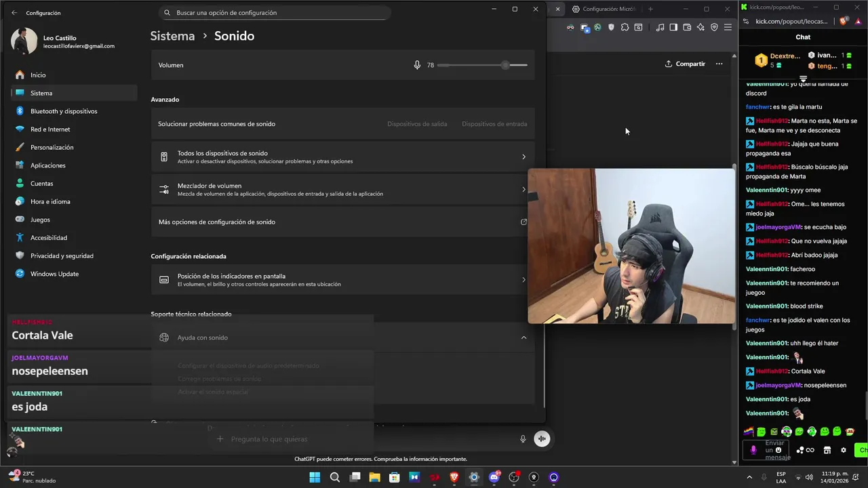Open Cuentas settings page

click(75, 184)
